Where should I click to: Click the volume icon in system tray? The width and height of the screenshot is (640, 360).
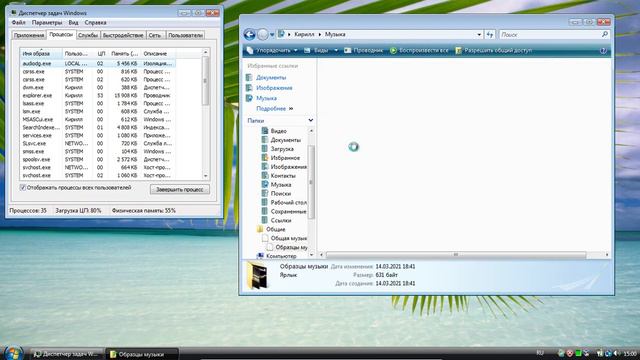(616, 353)
